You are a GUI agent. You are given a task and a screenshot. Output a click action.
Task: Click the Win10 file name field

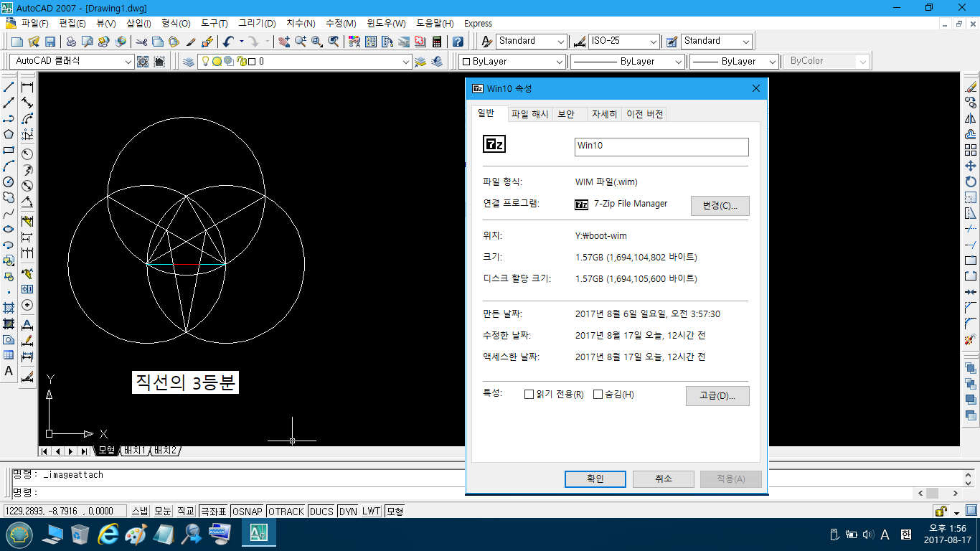tap(661, 146)
